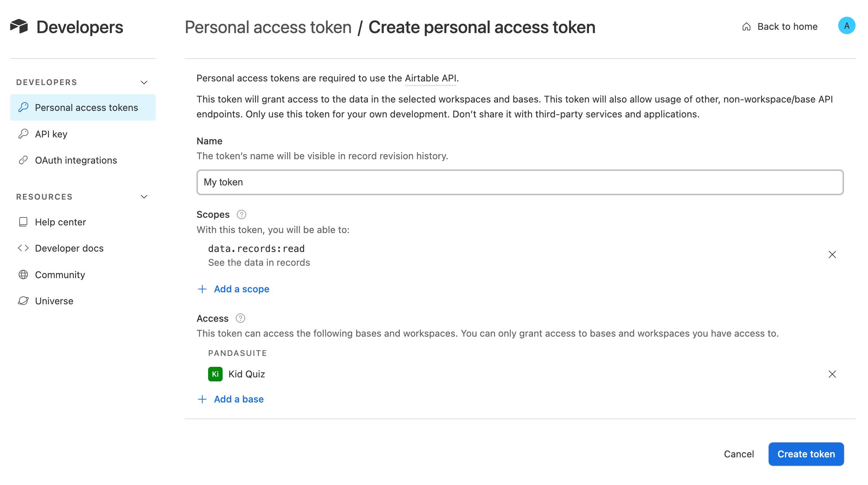This screenshot has width=868, height=485.
Task: Open Help center book icon
Action: tap(24, 222)
